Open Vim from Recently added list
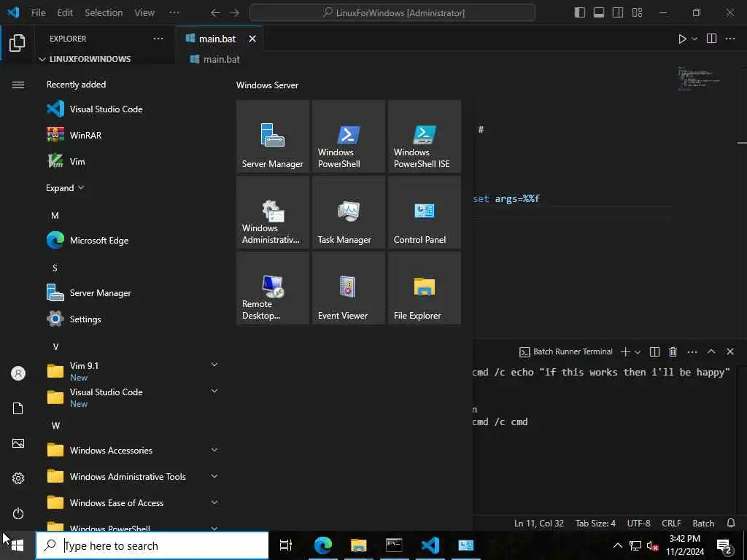Screen dimensions: 747x560 (x=132, y=161)
